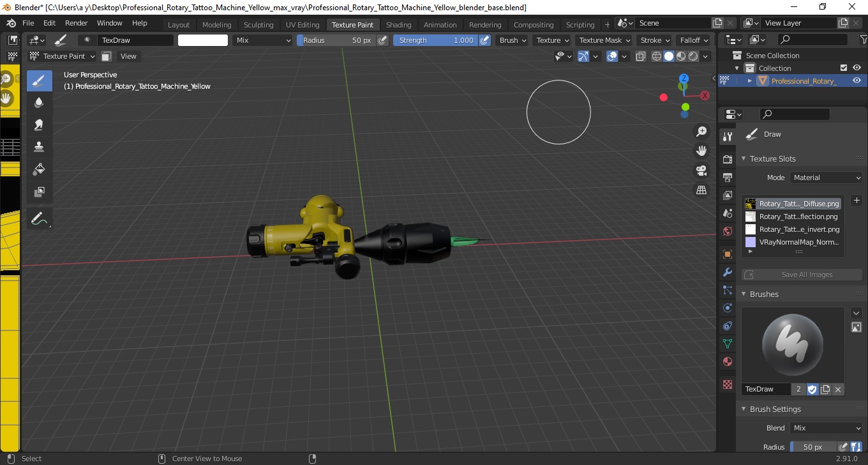Collapse the Brushes panel
This screenshot has height=465, width=868.
tap(744, 294)
